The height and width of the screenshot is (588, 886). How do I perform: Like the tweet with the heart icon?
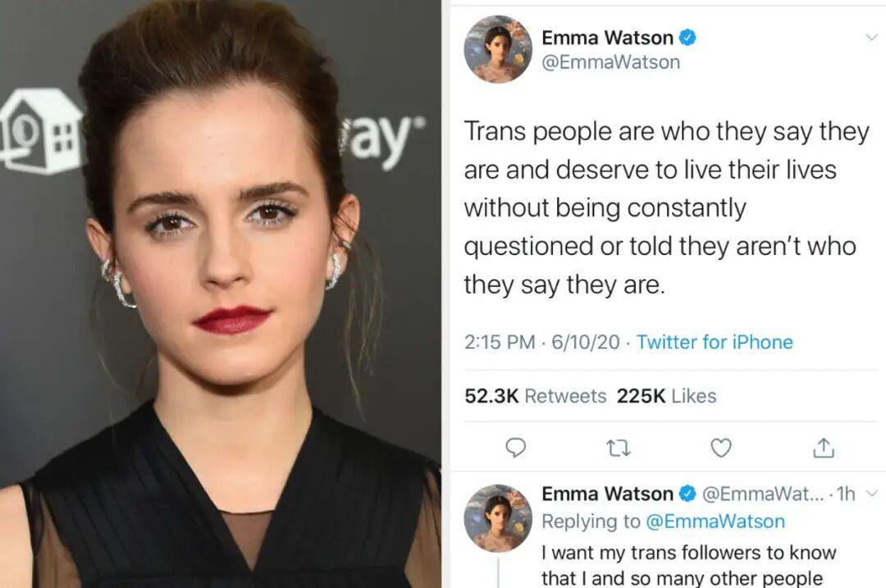click(720, 448)
